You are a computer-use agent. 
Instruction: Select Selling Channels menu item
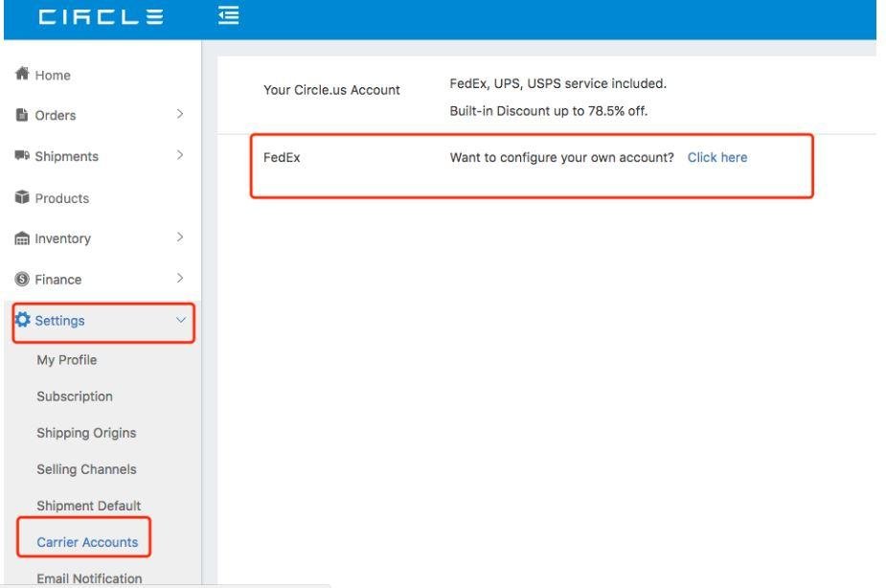click(86, 469)
